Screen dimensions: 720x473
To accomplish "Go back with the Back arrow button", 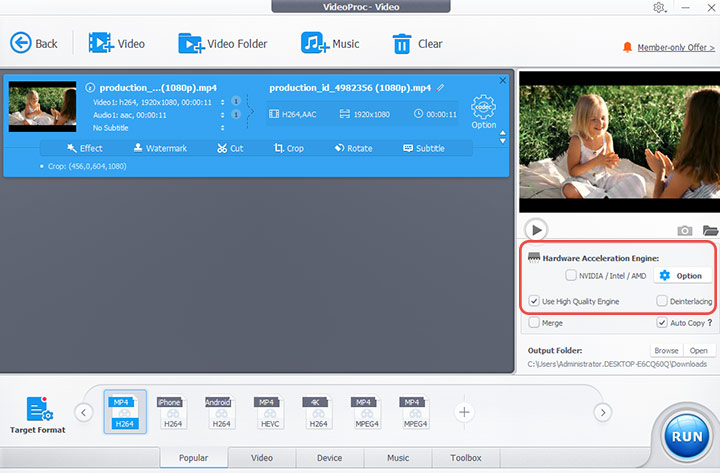I will tap(34, 43).
